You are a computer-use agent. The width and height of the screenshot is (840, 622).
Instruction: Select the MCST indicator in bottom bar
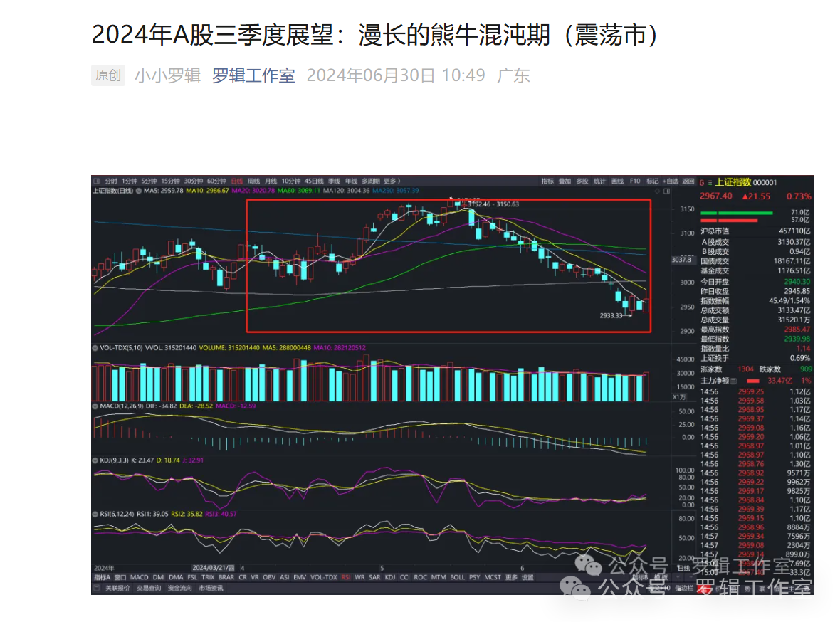click(x=493, y=578)
